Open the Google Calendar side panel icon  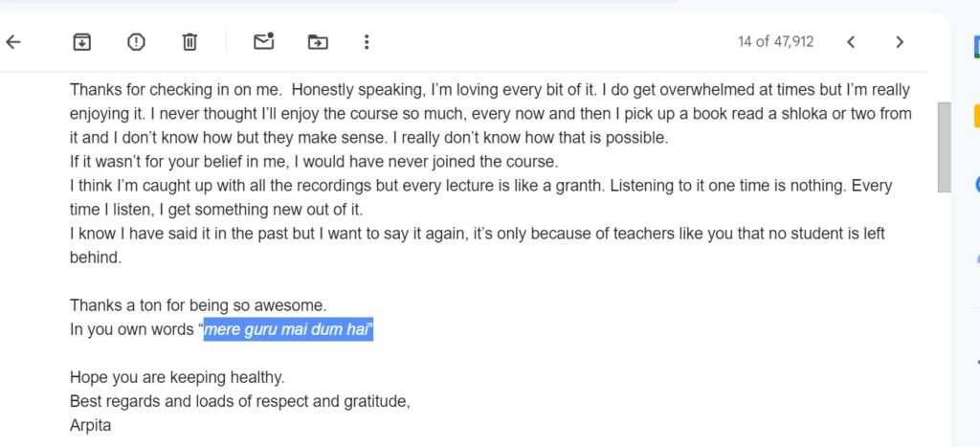click(976, 47)
